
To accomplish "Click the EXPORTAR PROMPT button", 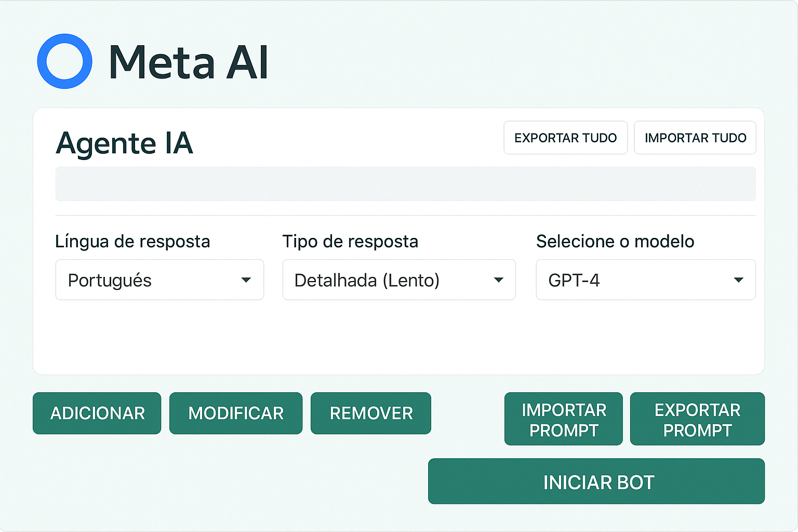I will tap(697, 419).
